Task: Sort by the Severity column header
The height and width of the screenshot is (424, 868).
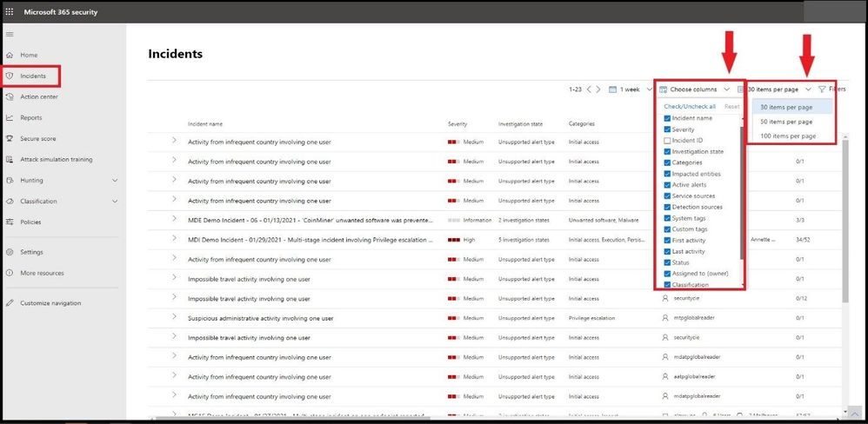Action: point(457,124)
